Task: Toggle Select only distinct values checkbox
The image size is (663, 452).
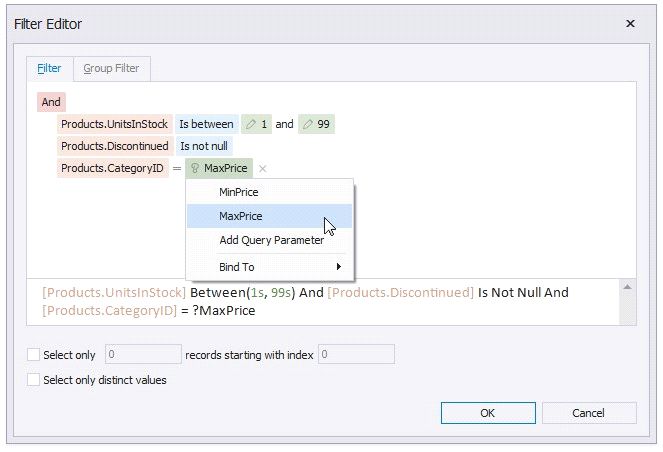Action: (34, 380)
